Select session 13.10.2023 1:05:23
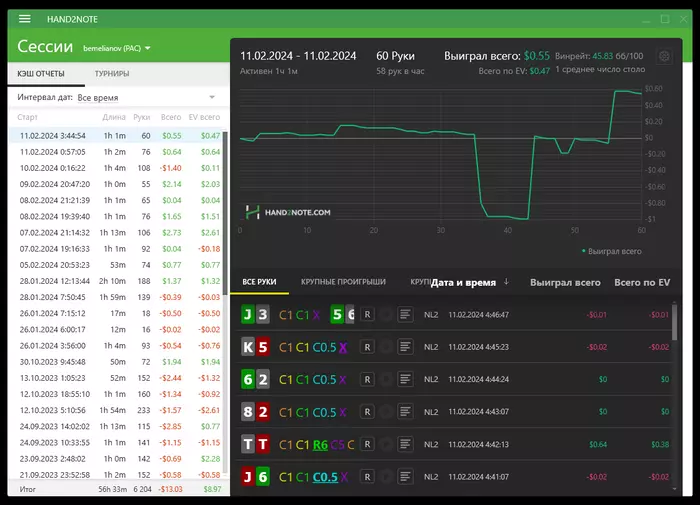 pyautogui.click(x=115, y=378)
